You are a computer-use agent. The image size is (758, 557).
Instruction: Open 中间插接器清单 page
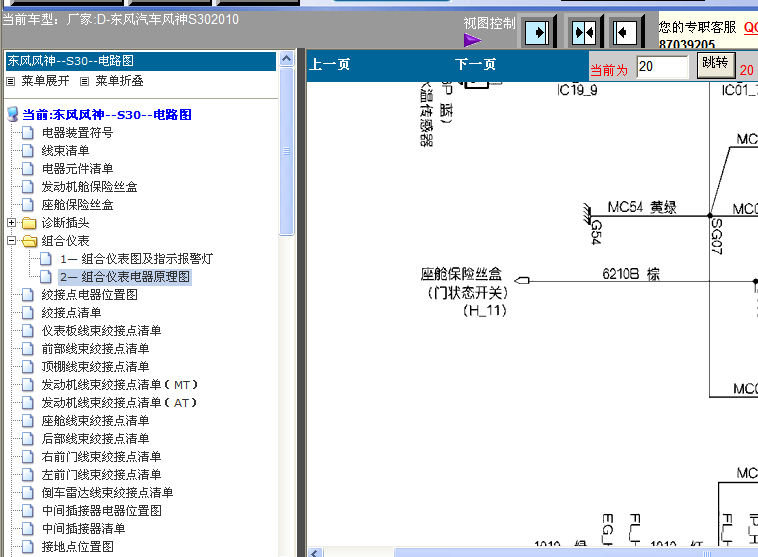[83, 528]
